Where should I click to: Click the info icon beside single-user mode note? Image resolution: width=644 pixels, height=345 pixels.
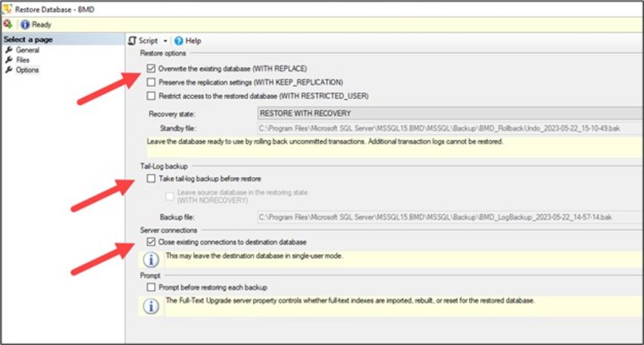[x=151, y=260]
